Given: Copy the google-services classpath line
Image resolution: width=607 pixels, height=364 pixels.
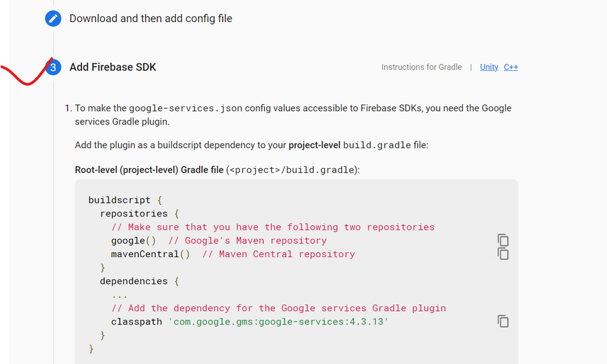Looking at the screenshot, I should [x=503, y=321].
